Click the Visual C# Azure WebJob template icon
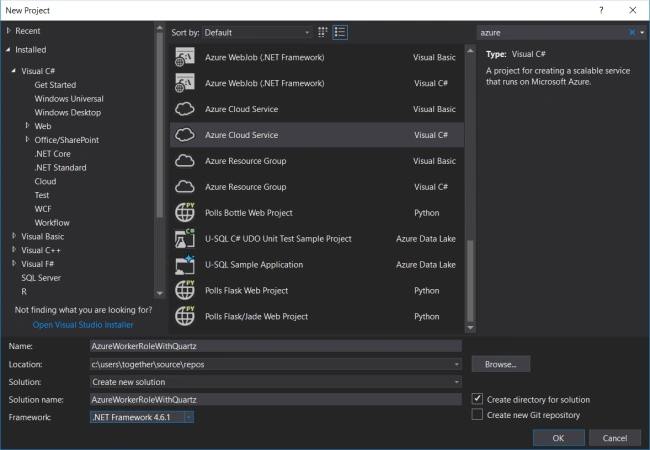The width and height of the screenshot is (650, 450). (x=184, y=83)
